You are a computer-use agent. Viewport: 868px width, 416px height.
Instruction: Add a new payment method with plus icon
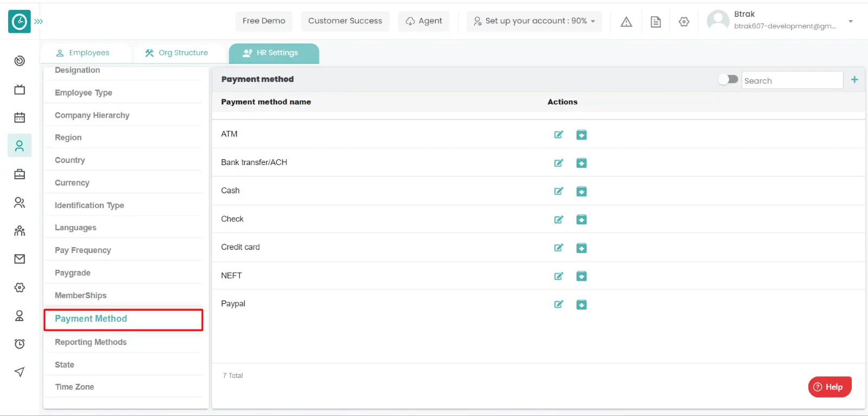[x=854, y=80]
